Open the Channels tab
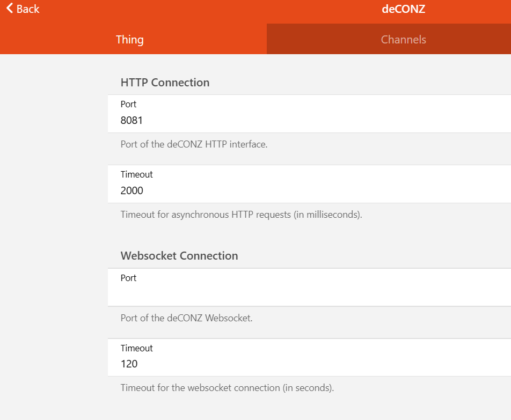 404,40
